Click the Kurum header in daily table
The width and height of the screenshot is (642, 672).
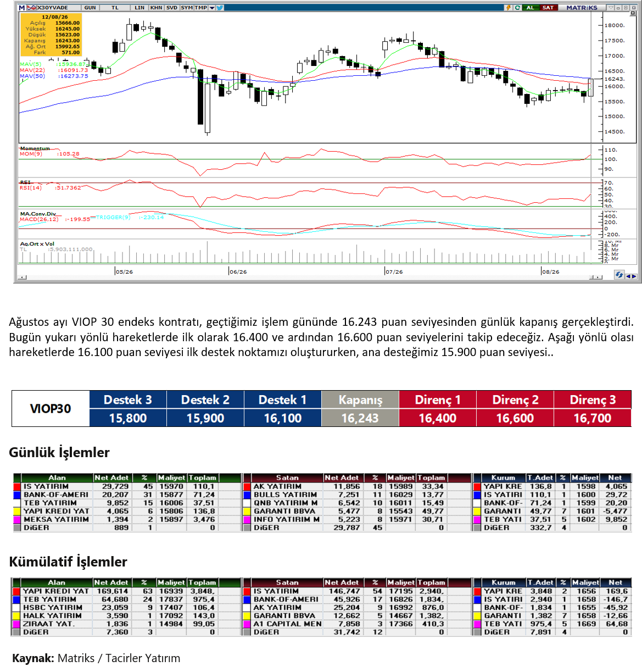503,478
